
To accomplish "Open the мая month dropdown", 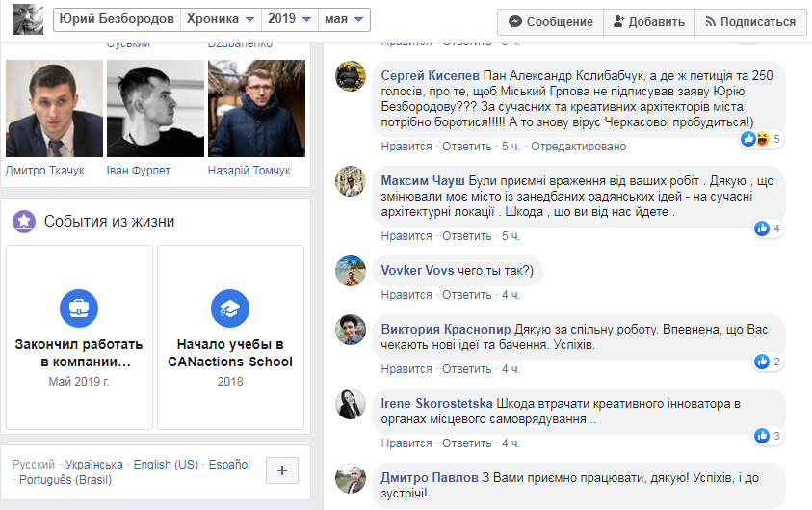I will coord(346,20).
